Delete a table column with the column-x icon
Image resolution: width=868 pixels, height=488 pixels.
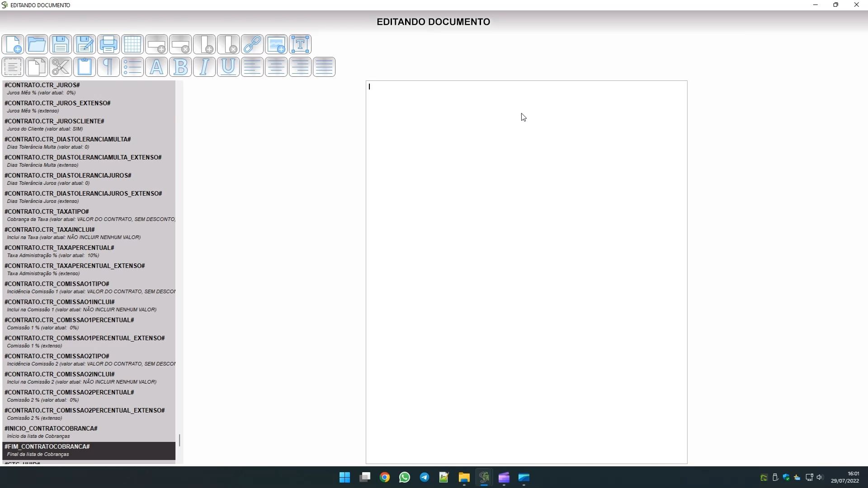[x=228, y=44]
